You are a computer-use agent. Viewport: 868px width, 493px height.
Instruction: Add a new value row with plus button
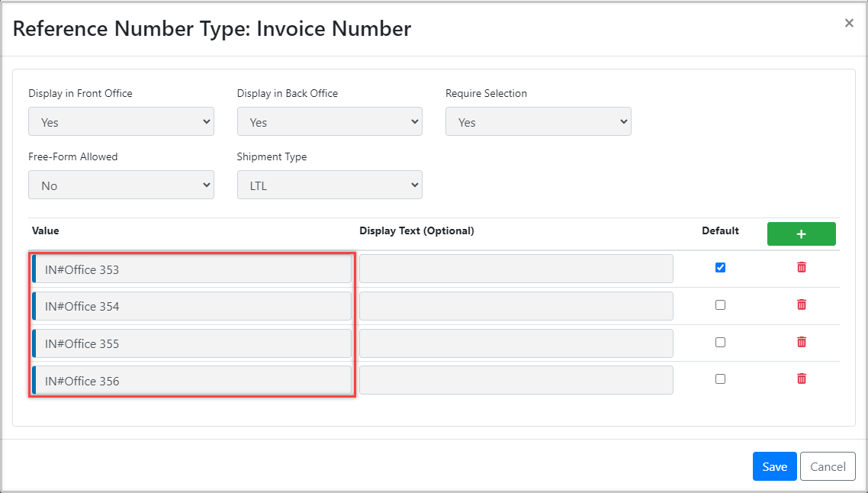click(x=801, y=234)
